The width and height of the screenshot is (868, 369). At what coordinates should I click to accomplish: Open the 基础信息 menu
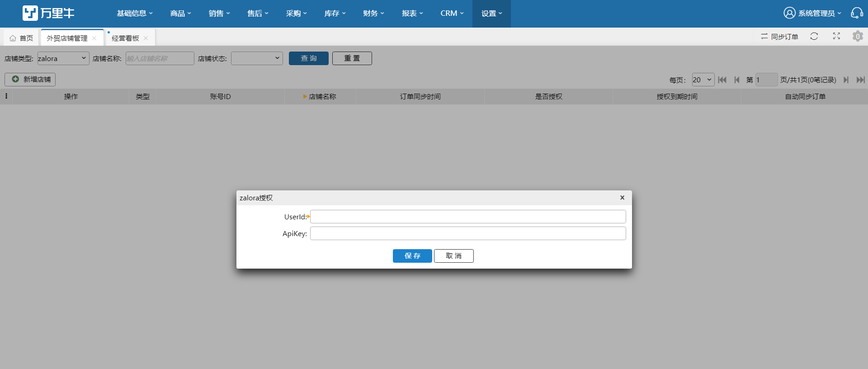pos(135,14)
